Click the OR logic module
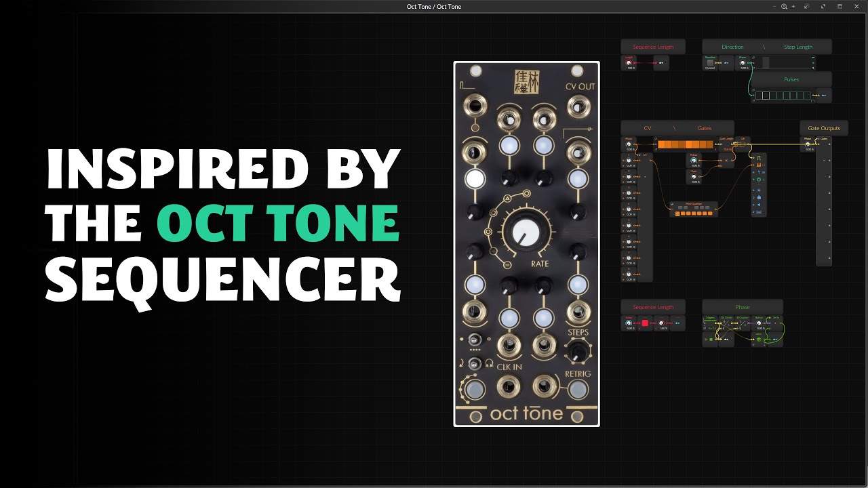The image size is (868, 488). pyautogui.click(x=742, y=144)
